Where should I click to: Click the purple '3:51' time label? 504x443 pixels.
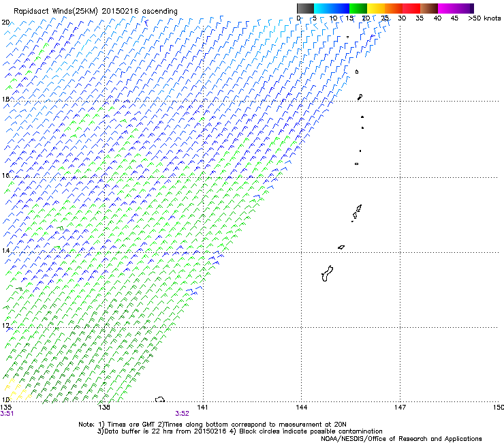7,414
